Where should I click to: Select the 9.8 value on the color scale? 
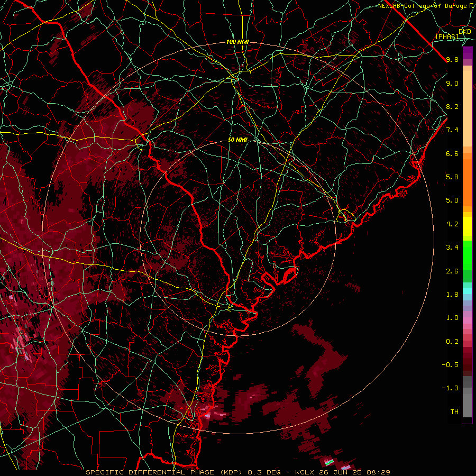[x=452, y=59]
